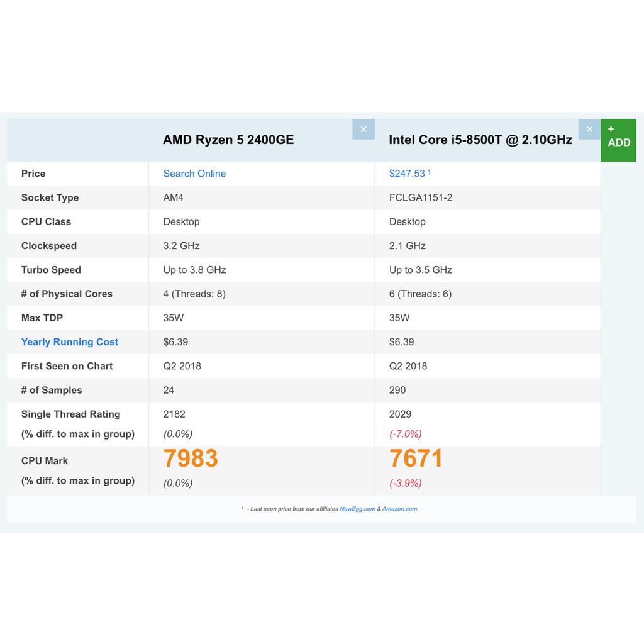Click the Intel Core i5-8500T column header
Screen dimensions: 644x644
(x=480, y=140)
